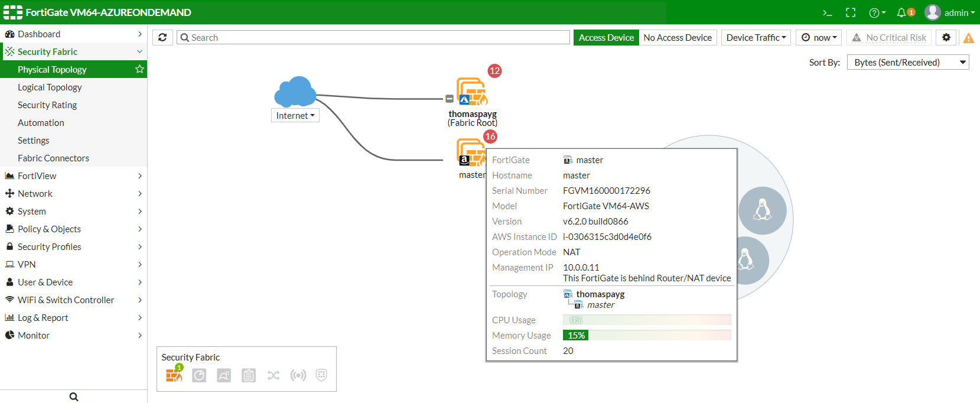
Task: Click the third Security Fabric legend icon
Action: click(x=224, y=375)
